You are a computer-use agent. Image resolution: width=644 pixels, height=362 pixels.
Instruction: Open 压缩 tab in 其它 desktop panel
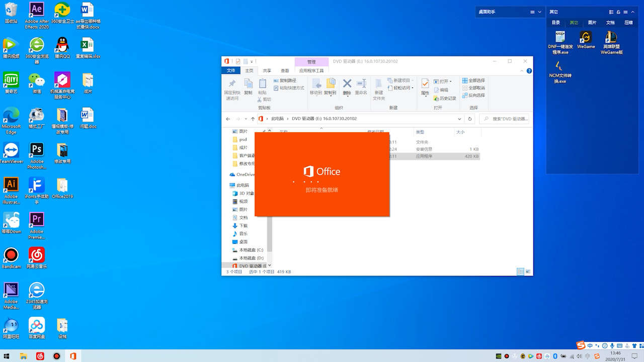pos(628,23)
